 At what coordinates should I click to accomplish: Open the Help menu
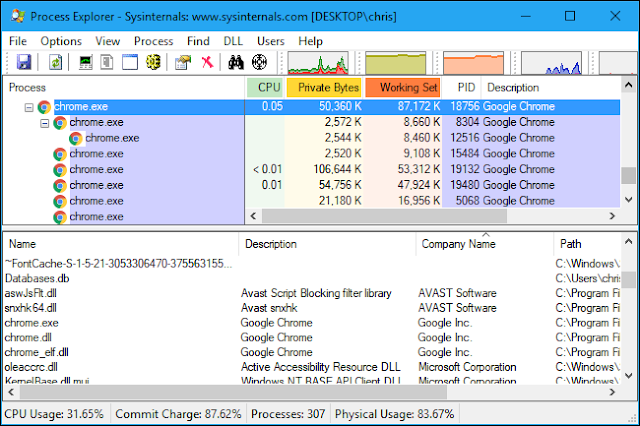click(310, 41)
